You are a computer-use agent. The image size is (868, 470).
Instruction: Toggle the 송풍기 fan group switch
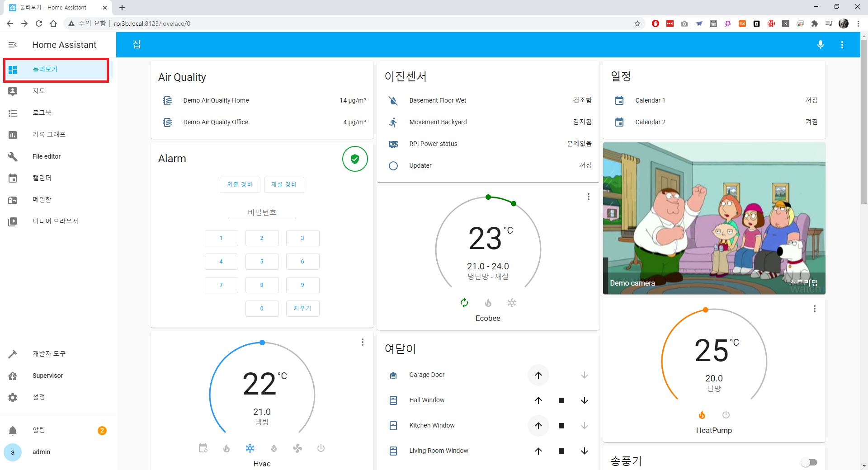click(809, 462)
